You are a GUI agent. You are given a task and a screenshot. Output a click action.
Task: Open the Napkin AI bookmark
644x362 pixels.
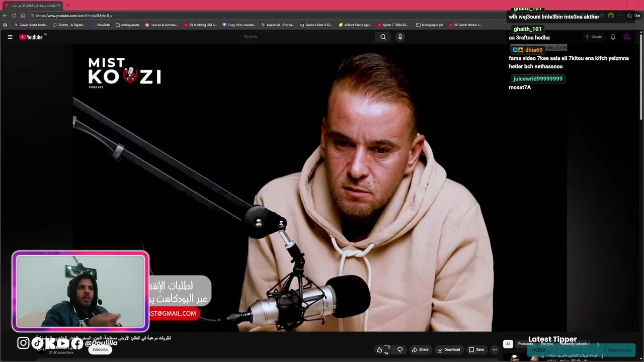tap(278, 25)
